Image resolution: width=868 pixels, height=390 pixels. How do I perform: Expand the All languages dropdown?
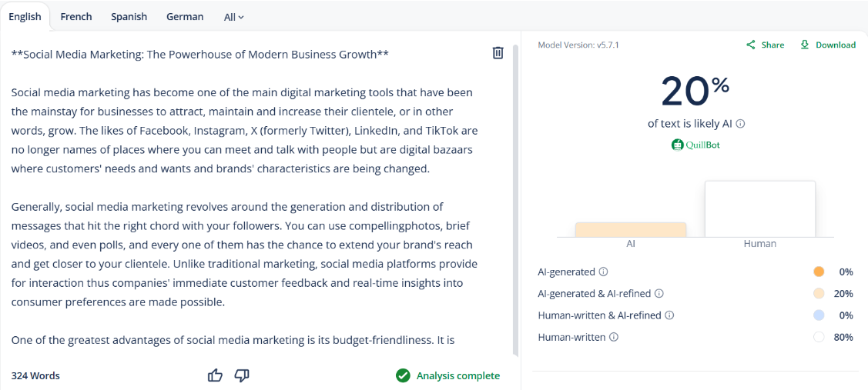click(234, 17)
